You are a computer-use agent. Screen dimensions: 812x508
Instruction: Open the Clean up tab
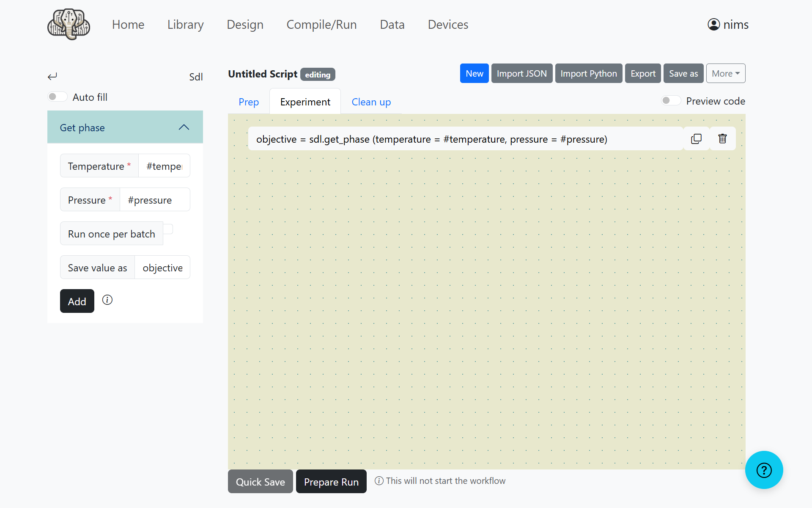click(x=371, y=102)
